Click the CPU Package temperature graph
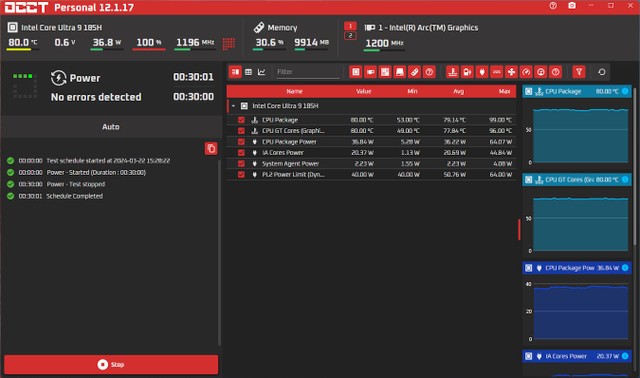 [580, 136]
